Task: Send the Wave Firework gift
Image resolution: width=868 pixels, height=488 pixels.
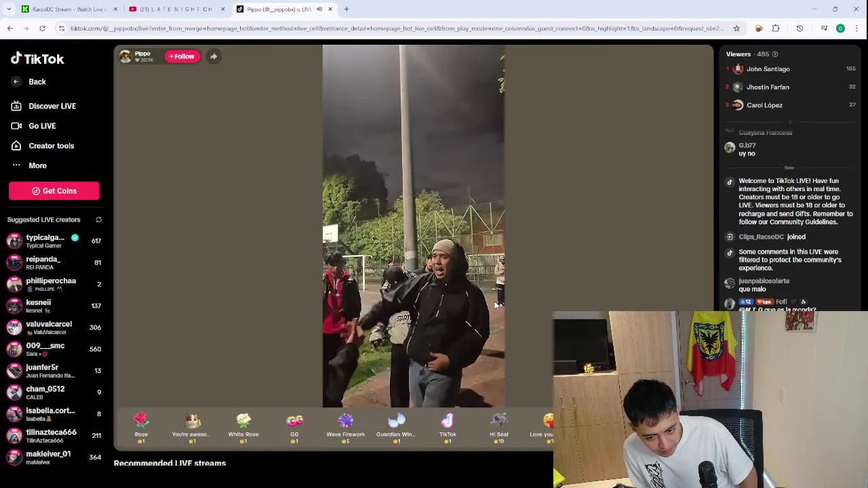Action: point(345,428)
